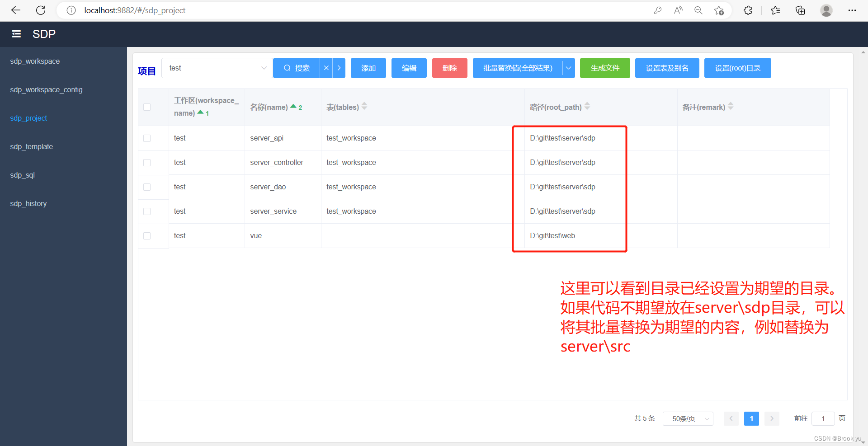Open browser extensions puzzle icon
The height and width of the screenshot is (446, 868).
pos(748,10)
